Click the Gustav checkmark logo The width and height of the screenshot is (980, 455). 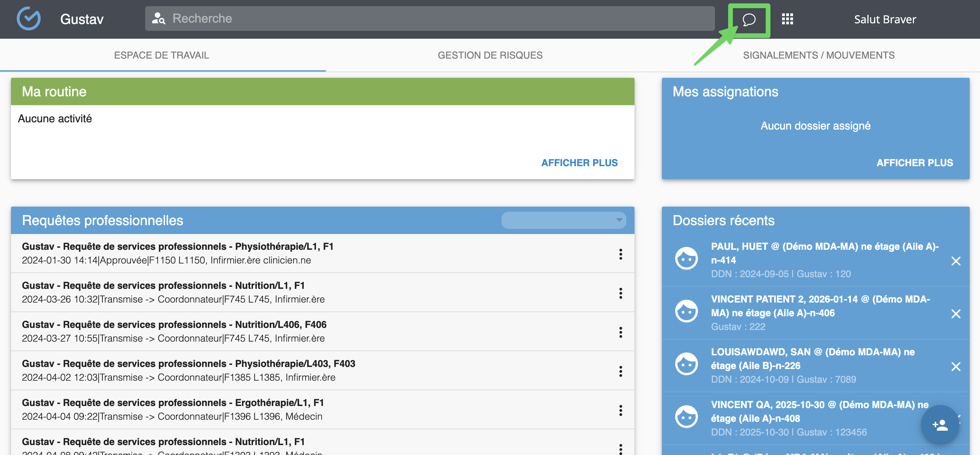[29, 19]
